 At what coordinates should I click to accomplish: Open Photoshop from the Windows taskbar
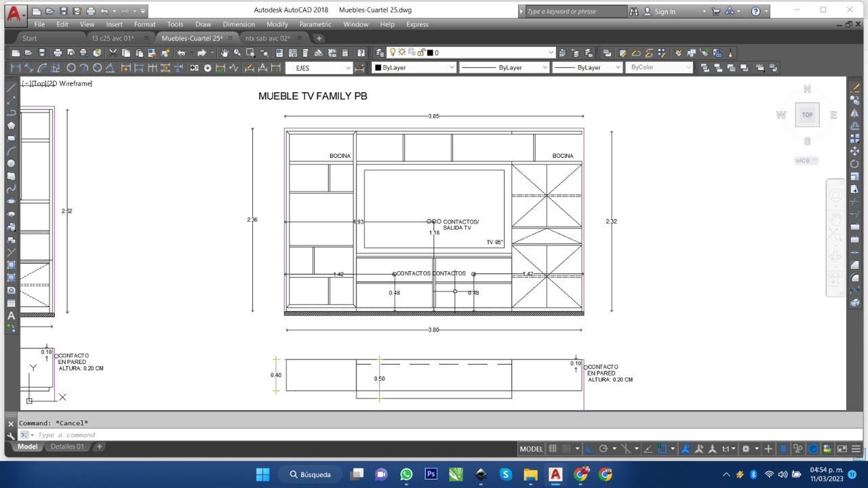(x=431, y=474)
